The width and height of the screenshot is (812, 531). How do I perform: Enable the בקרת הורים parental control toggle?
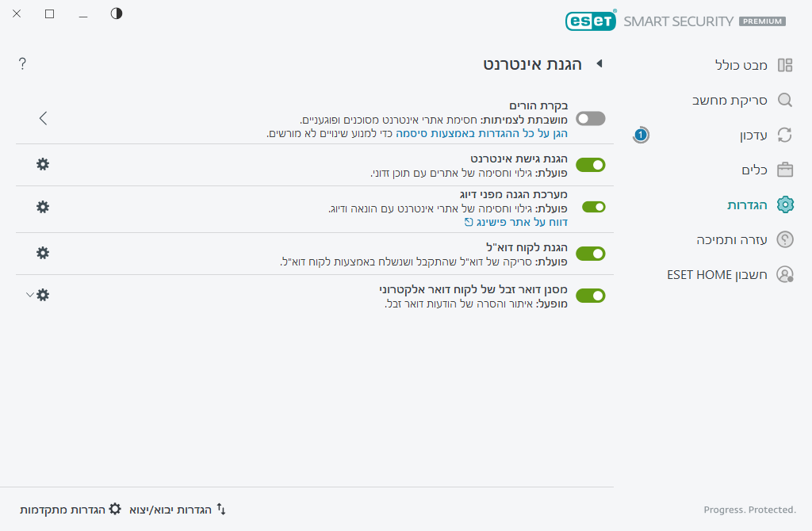tap(590, 117)
